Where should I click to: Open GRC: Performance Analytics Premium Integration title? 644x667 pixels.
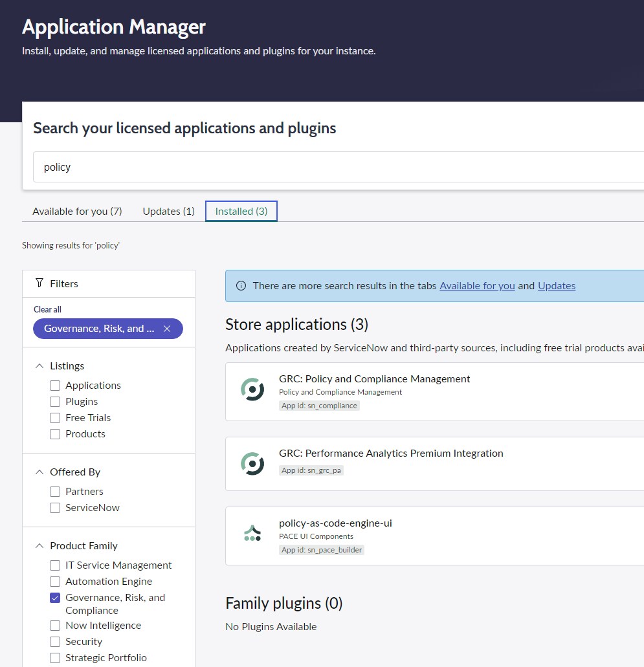(391, 453)
